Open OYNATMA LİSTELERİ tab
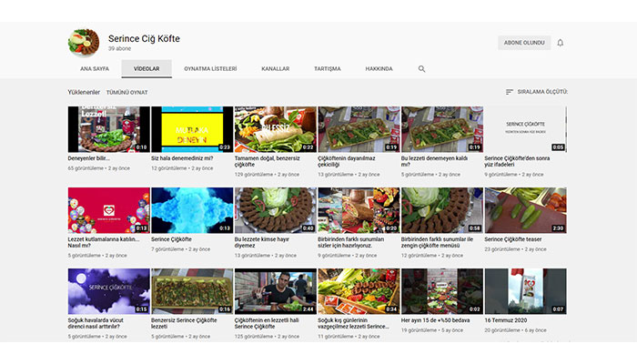637x364 pixels. pos(210,68)
